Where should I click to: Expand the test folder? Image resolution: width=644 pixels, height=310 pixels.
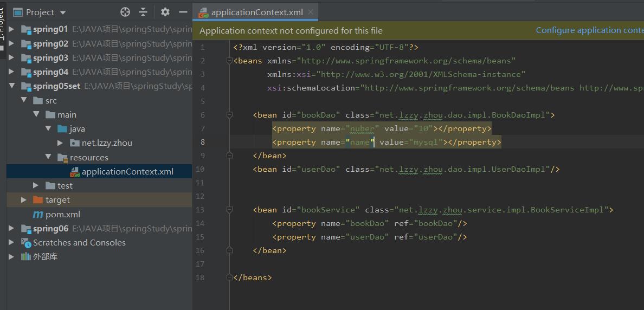point(36,186)
